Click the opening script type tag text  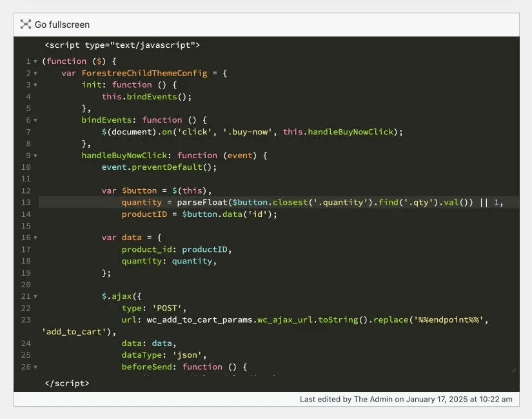[123, 45]
